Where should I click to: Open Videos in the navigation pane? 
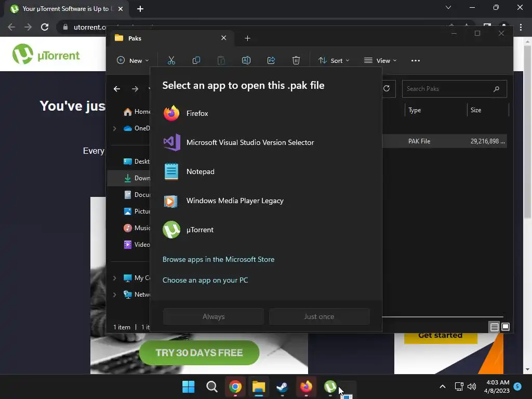pos(137,245)
